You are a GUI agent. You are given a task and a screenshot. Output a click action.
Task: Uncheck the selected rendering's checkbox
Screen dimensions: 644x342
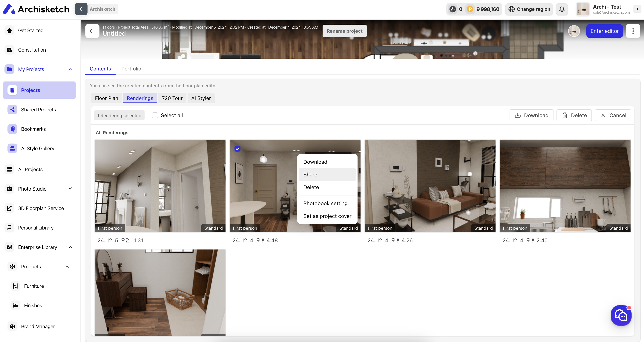(x=237, y=149)
